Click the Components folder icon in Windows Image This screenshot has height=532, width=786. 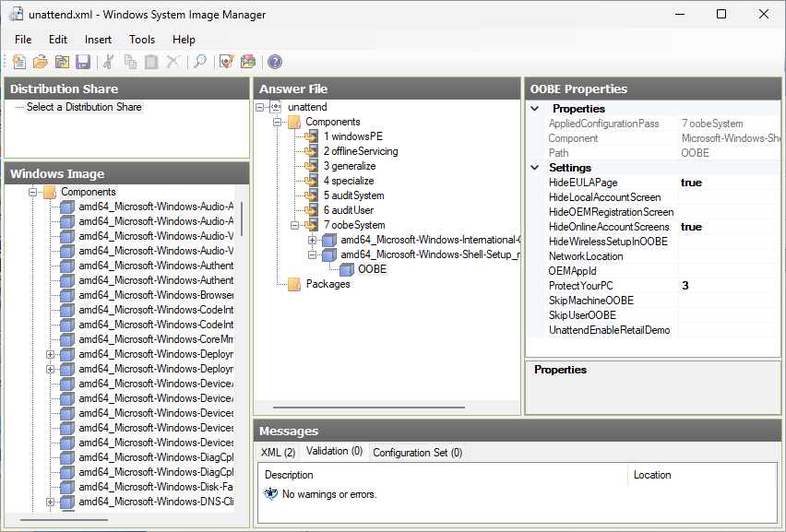coord(50,192)
